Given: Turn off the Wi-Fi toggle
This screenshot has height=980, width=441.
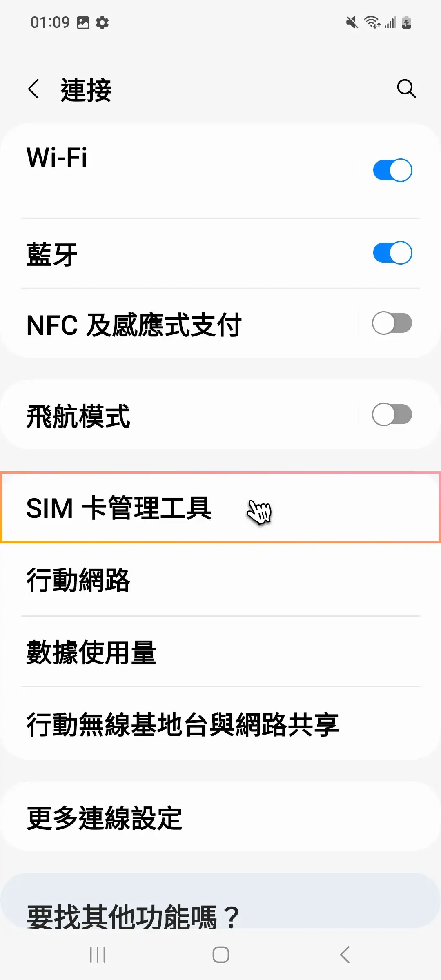Looking at the screenshot, I should click(391, 170).
